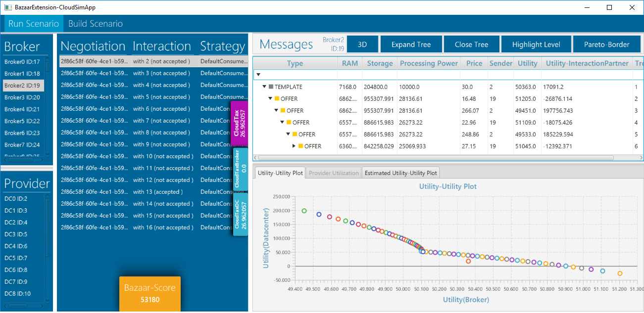Open the Estimated Utility-Utility Plot tab
The width and height of the screenshot is (644, 313).
coord(400,173)
